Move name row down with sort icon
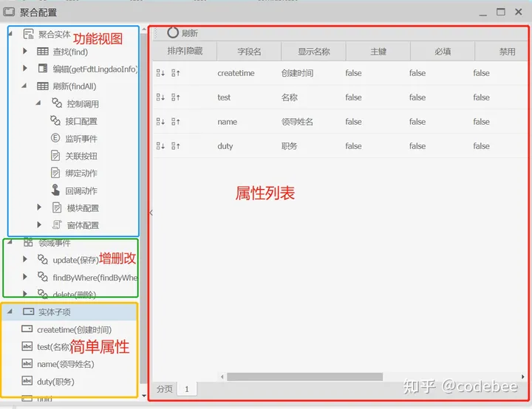 pos(160,122)
